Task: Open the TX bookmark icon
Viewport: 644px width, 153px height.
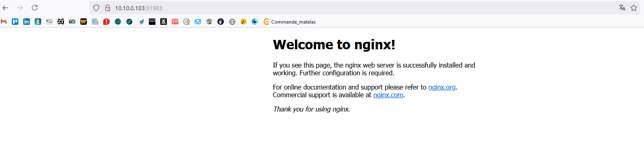Action: click(x=72, y=22)
